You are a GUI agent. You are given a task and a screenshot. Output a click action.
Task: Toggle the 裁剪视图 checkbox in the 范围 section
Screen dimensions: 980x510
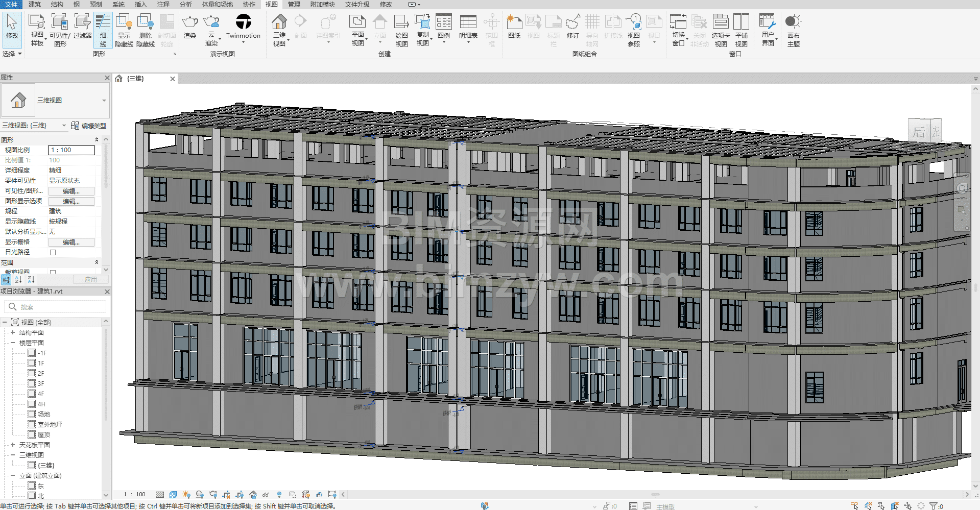[53, 272]
